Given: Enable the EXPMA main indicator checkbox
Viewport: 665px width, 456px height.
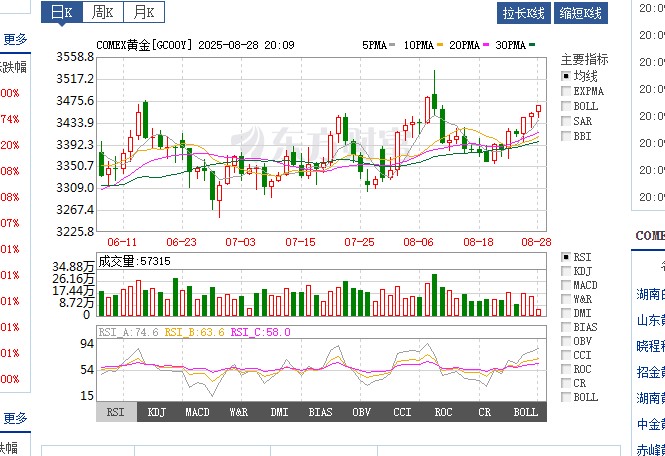Looking at the screenshot, I should tap(566, 91).
